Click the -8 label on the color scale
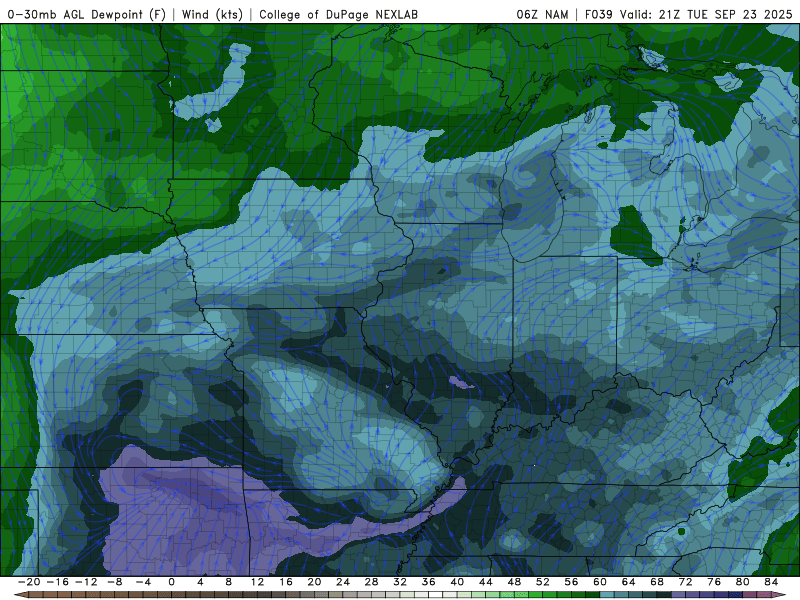This screenshot has width=800, height=600. tap(114, 582)
